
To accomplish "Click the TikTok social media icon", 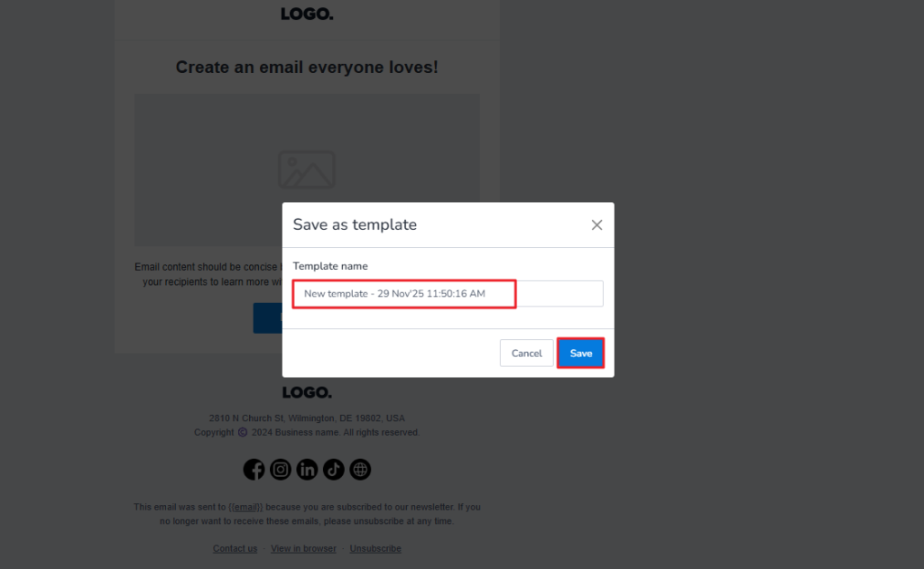I will click(333, 469).
